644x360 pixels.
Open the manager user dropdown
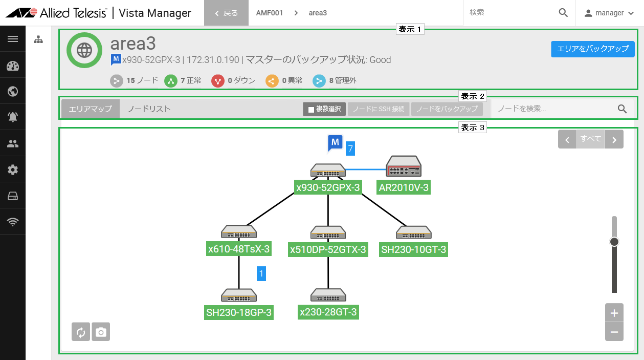point(609,13)
